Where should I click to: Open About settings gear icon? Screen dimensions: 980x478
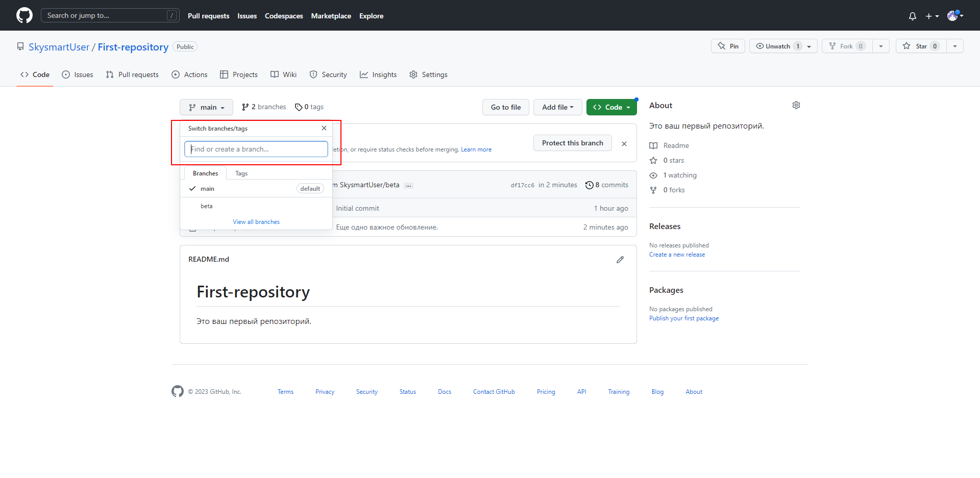796,105
